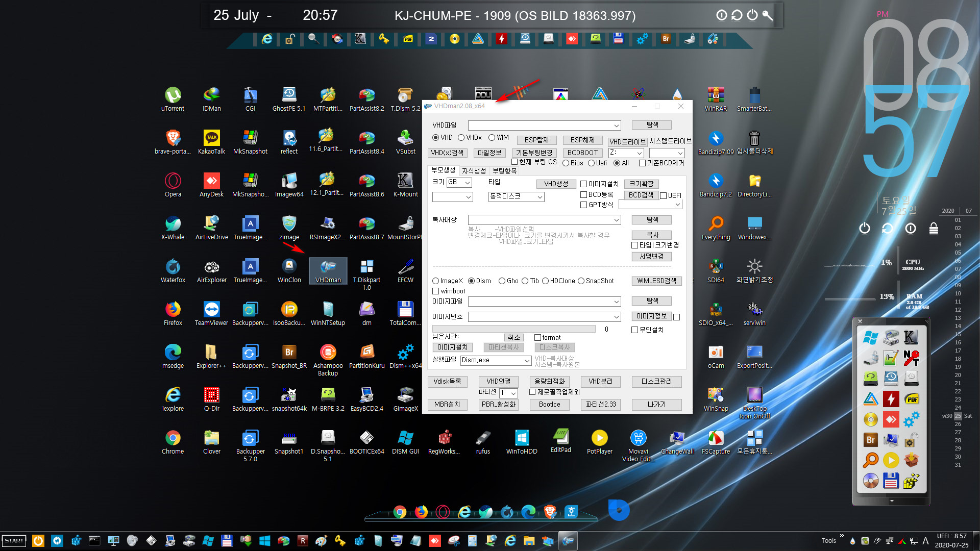Open the Opera desktop icon
Image resolution: width=980 pixels, height=551 pixels.
[x=173, y=185]
